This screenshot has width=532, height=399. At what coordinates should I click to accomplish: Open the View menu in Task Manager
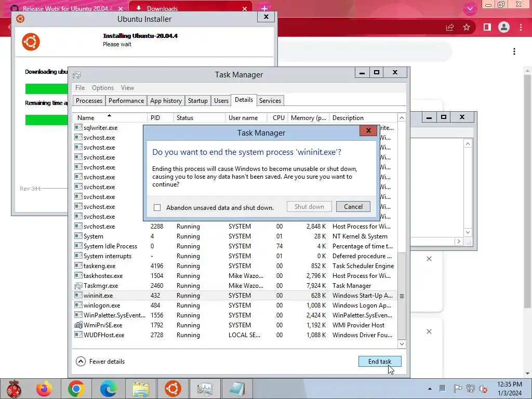click(128, 87)
